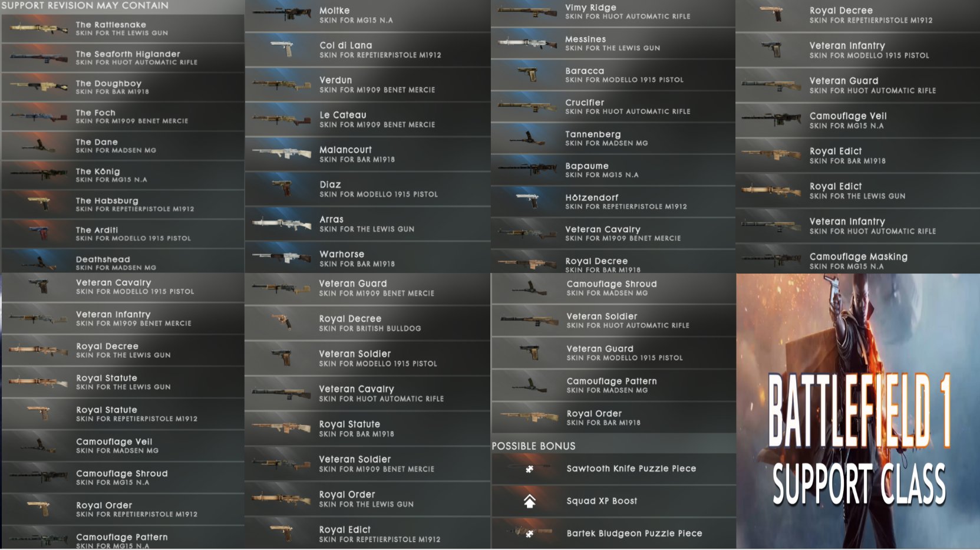This screenshot has height=550, width=980.
Task: Click the Malancourt white BAR M1918 icon
Action: (x=282, y=154)
